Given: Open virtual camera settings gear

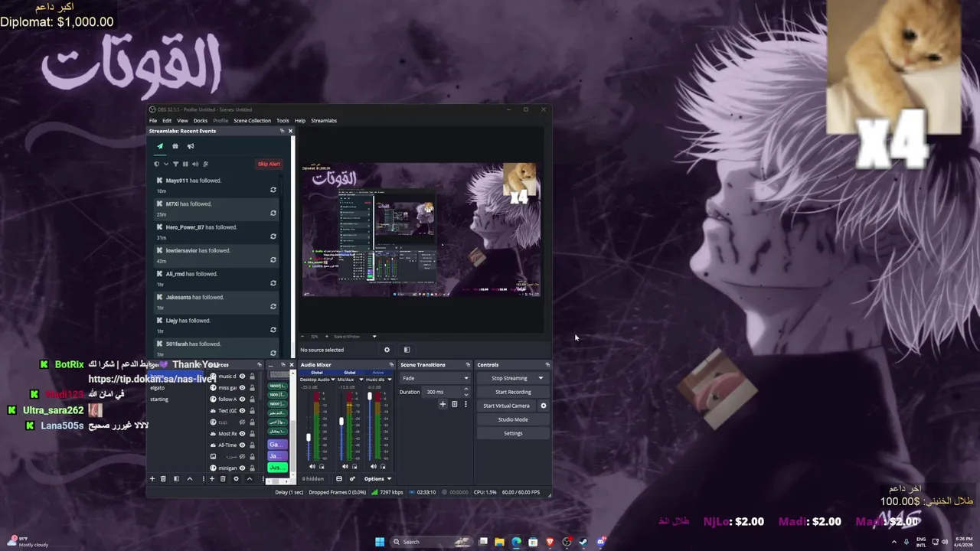Looking at the screenshot, I should [544, 406].
